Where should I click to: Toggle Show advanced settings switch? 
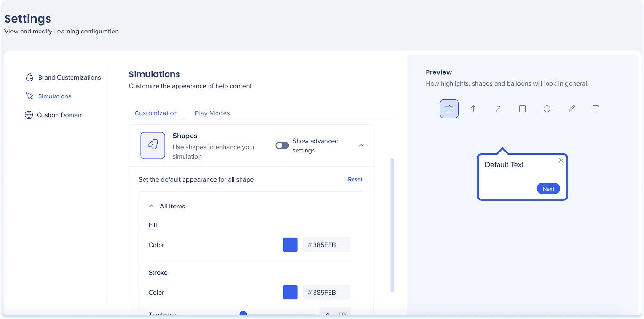coord(282,145)
